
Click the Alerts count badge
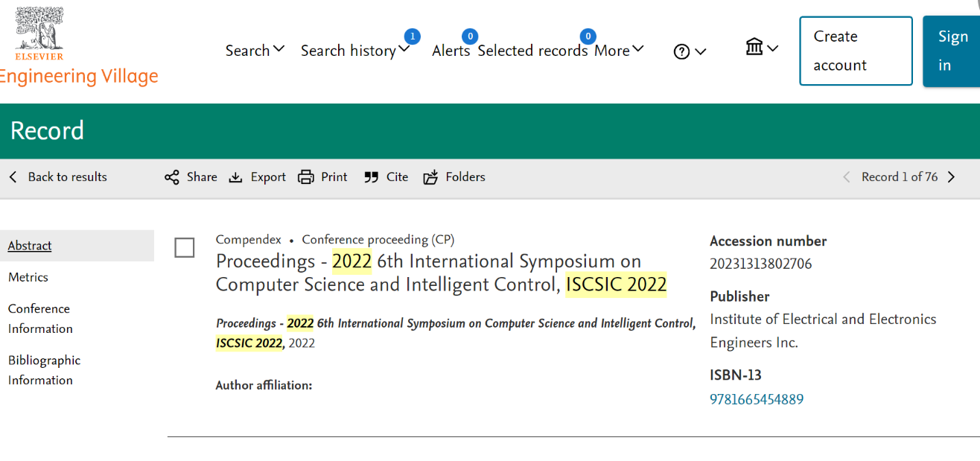coord(469,36)
